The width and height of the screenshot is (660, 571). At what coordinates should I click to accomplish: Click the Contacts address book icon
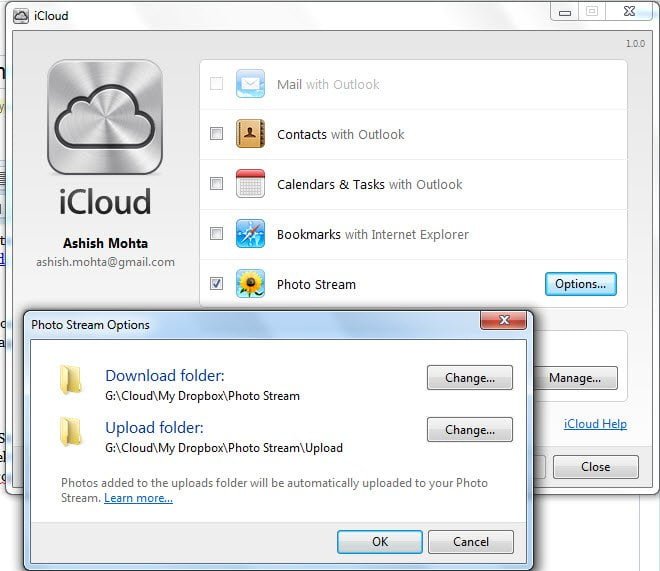tap(250, 134)
